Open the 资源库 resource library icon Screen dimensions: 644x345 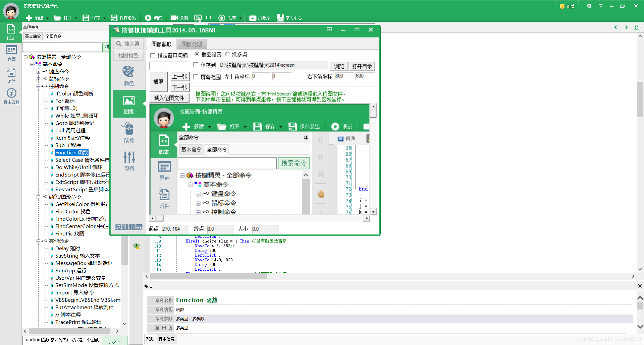[253, 18]
